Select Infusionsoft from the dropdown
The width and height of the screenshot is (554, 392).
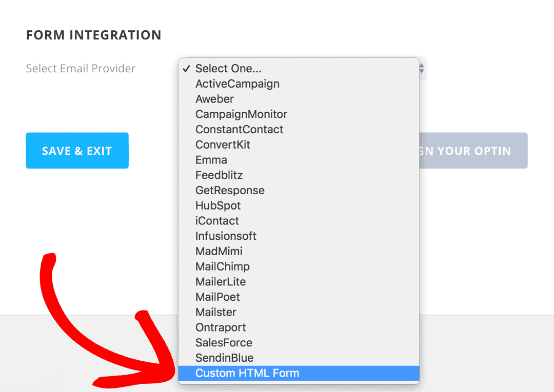click(x=226, y=236)
